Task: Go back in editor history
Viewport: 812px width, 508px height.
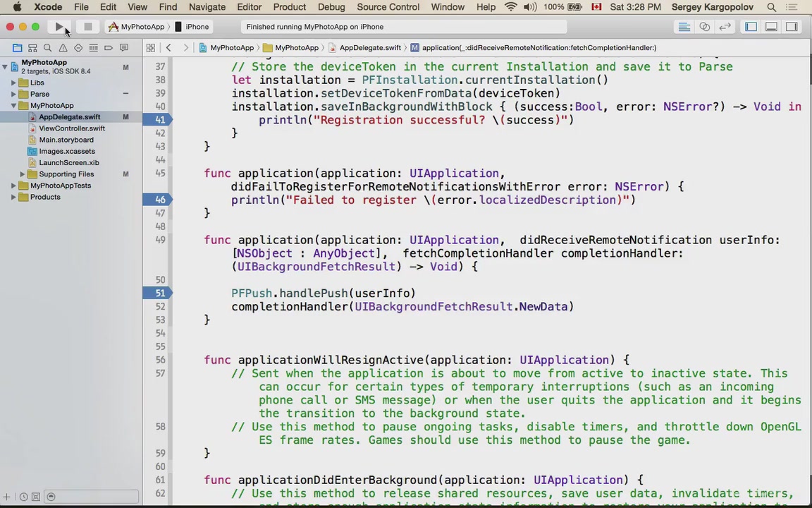Action: pyautogui.click(x=169, y=48)
